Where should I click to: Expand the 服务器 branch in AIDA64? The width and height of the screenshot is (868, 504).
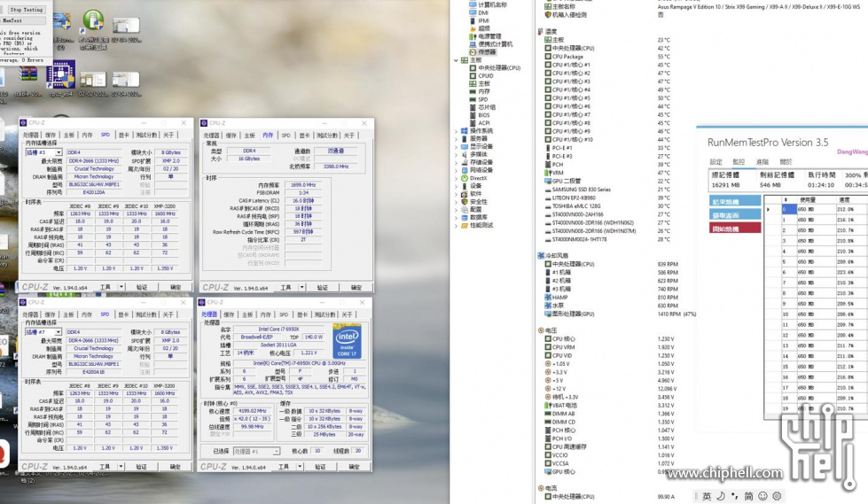click(x=456, y=139)
